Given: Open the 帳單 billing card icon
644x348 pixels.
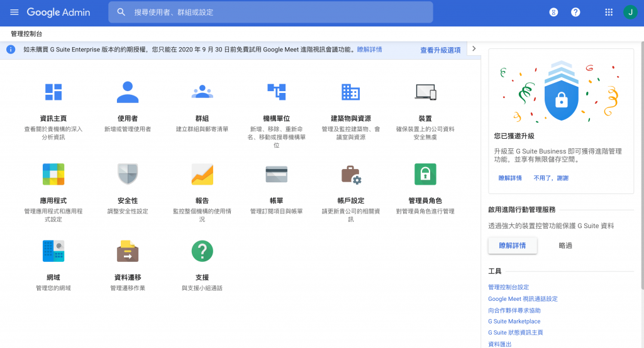Looking at the screenshot, I should coord(277,174).
